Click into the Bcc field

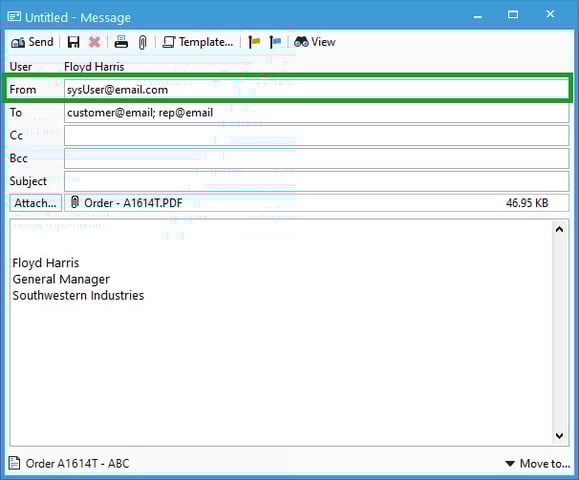(316, 158)
